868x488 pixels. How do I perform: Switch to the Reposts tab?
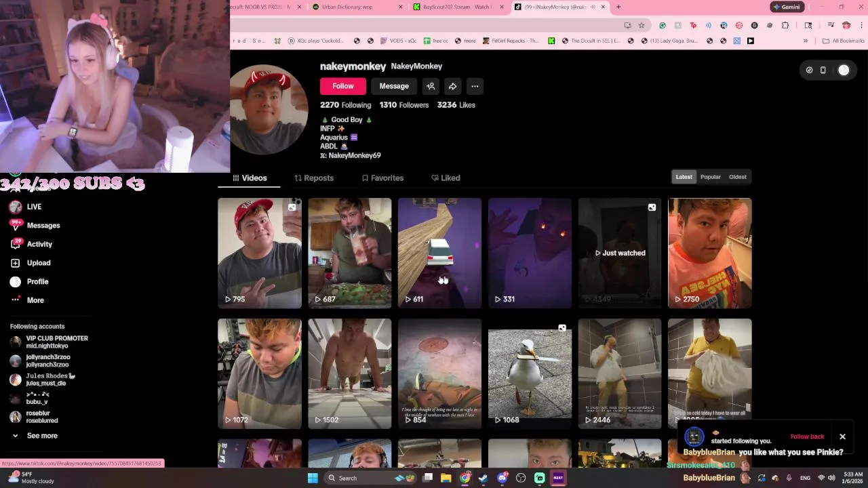(314, 178)
